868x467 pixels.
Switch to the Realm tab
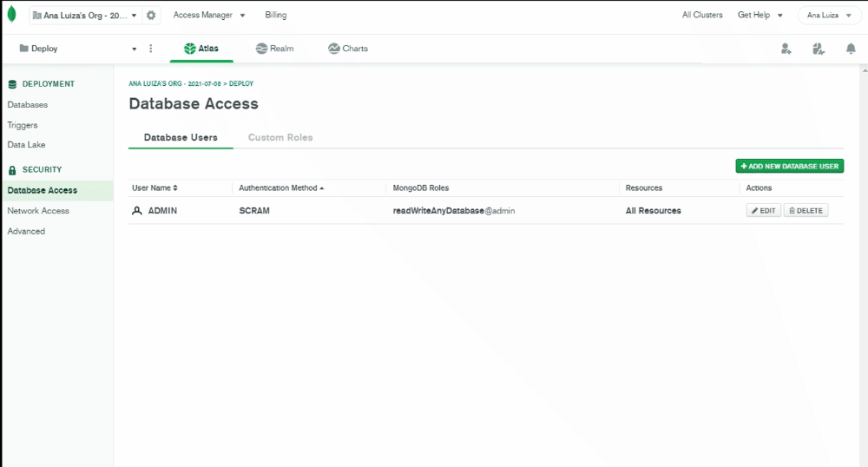click(x=274, y=49)
